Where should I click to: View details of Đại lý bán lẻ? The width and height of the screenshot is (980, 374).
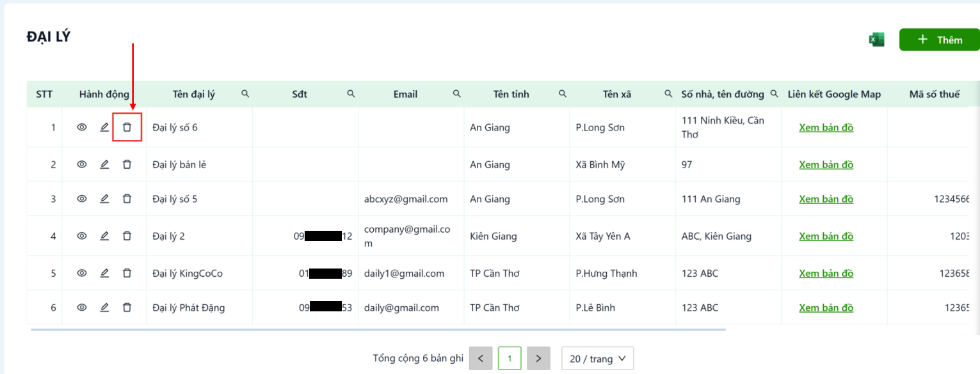(82, 164)
